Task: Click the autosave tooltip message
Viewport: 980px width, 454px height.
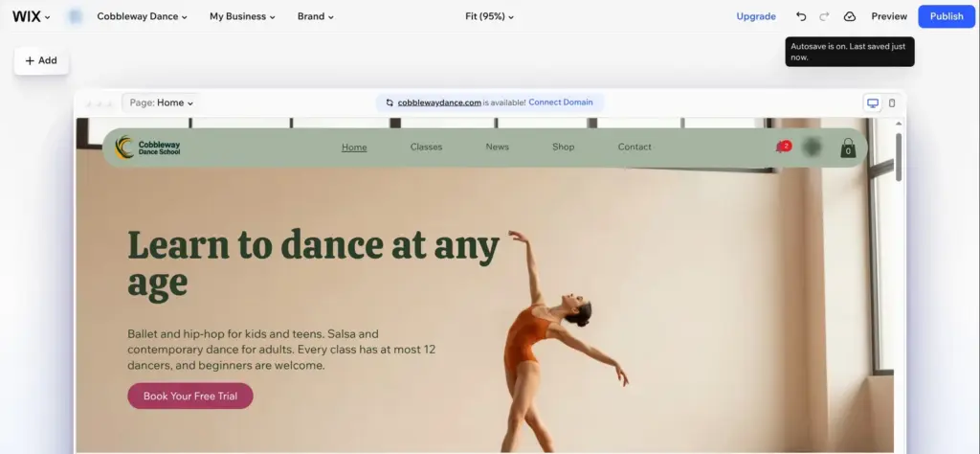Action: [x=850, y=52]
